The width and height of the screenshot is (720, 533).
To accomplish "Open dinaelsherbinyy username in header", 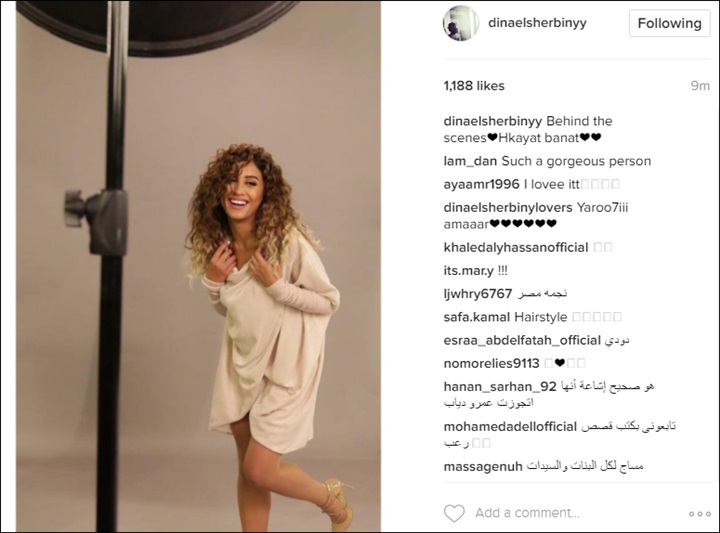I will click(537, 22).
